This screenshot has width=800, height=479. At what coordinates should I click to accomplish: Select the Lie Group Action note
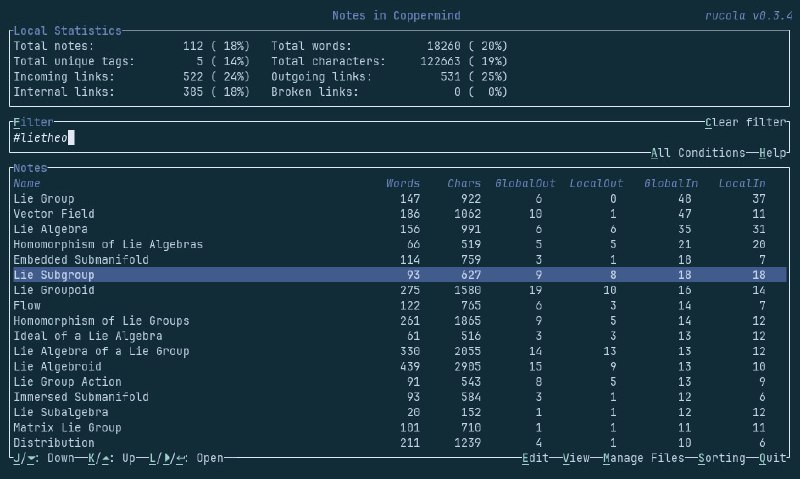[399, 382]
